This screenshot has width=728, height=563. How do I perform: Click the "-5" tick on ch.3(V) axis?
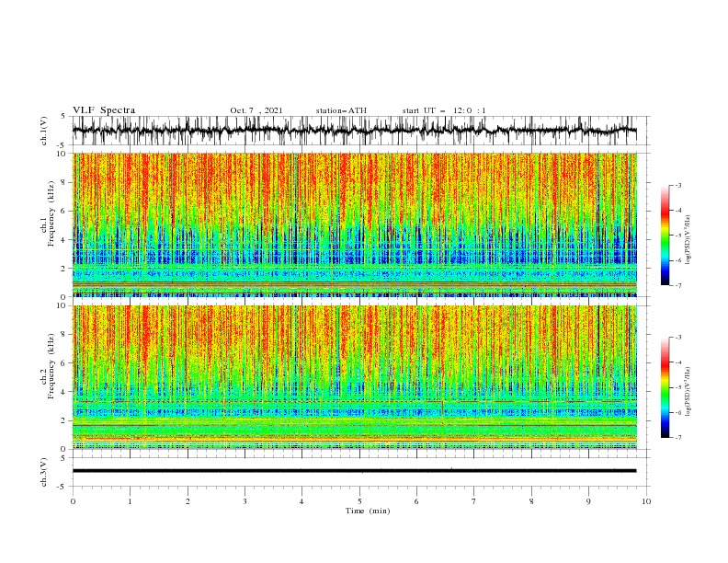tap(63, 487)
